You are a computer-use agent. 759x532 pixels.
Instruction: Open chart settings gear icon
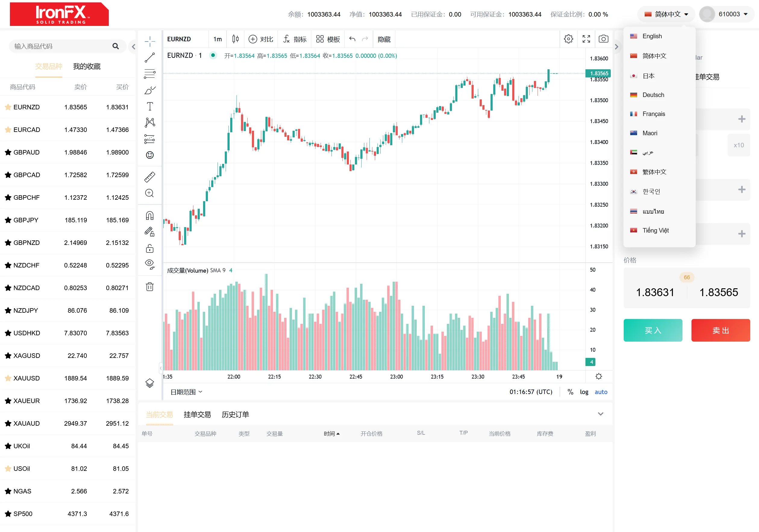[x=568, y=39]
